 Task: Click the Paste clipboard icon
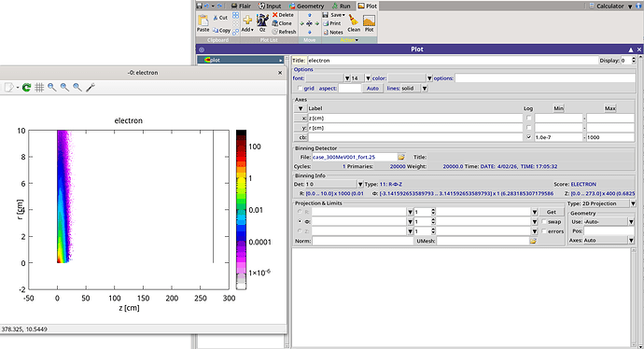point(203,21)
